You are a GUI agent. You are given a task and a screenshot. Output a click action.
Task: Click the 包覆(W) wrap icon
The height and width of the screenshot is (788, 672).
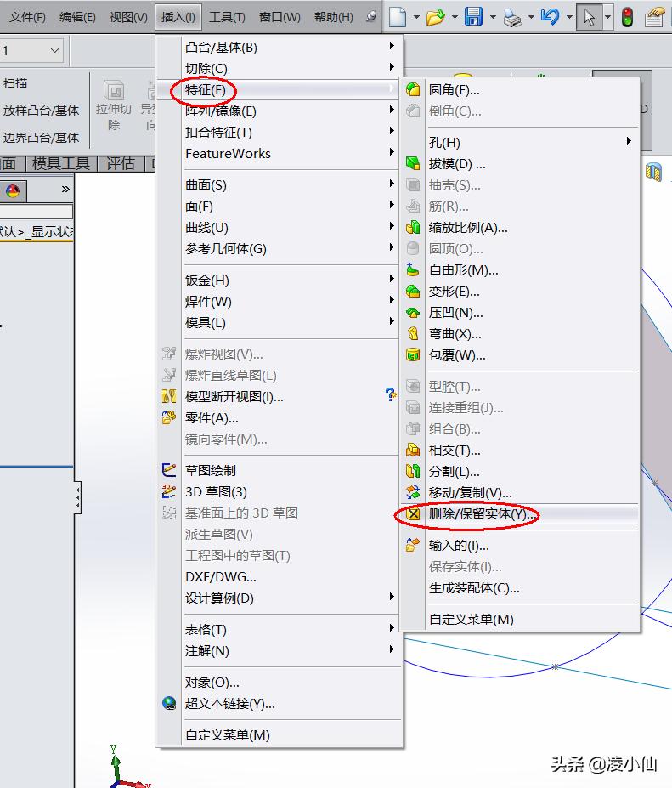[413, 354]
